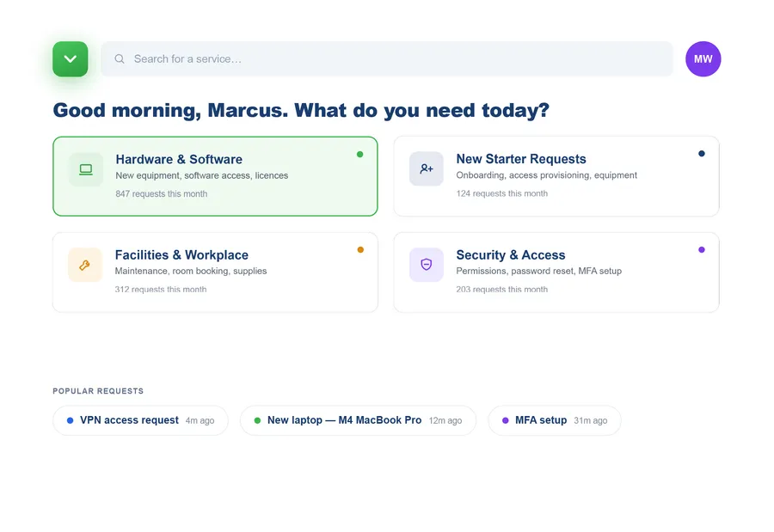Focus the Search for a service field
The height and width of the screenshot is (532, 774).
click(x=386, y=58)
